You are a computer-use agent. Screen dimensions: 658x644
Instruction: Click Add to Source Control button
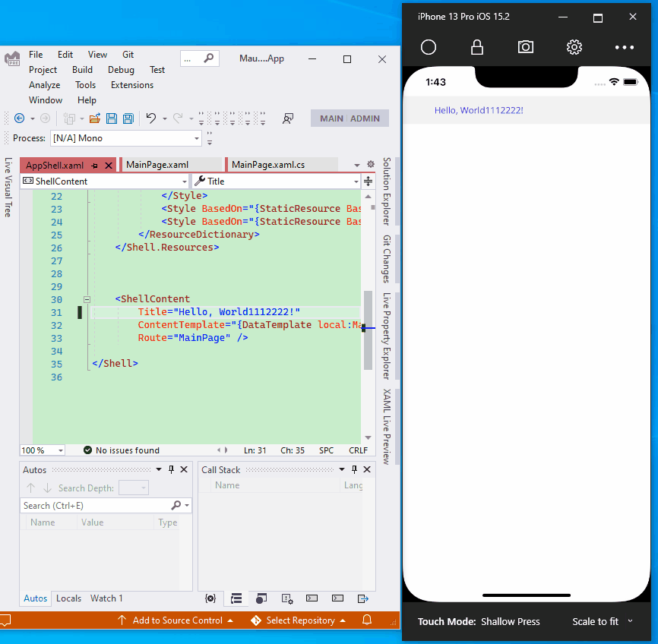click(x=175, y=620)
